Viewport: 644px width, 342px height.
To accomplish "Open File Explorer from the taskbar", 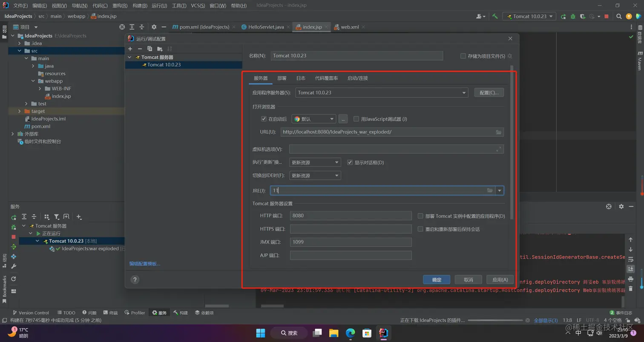I will point(334,333).
